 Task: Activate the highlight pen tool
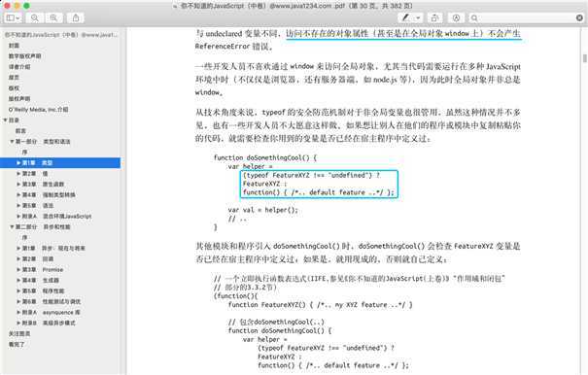[x=405, y=18]
